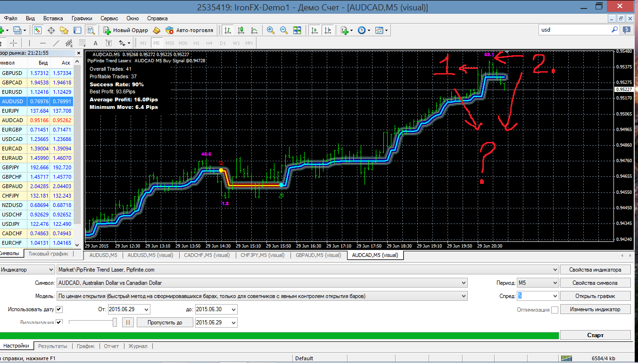Screen dimensions: 638x364
Task: Click the Старт button
Action: pyautogui.click(x=595, y=335)
